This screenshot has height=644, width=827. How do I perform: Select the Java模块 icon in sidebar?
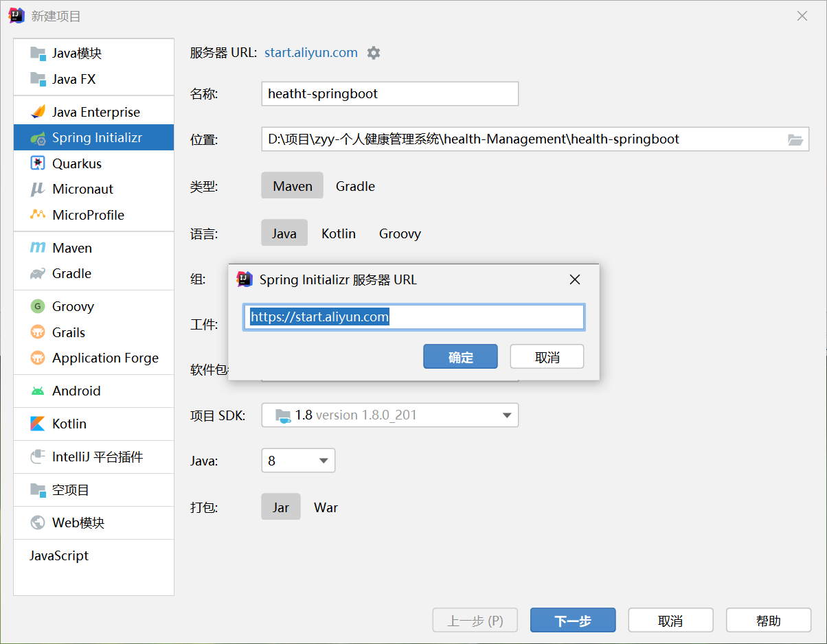coord(38,54)
